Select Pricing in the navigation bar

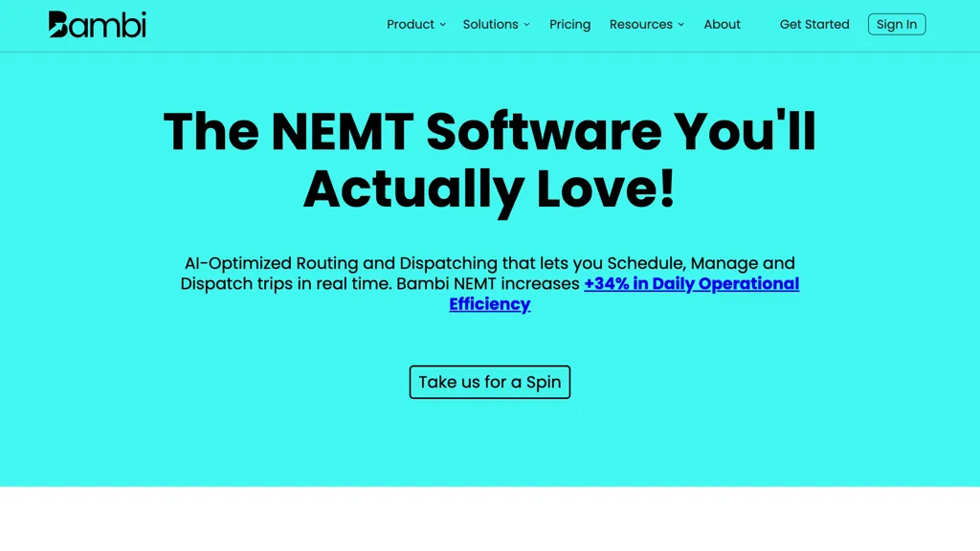(x=569, y=25)
